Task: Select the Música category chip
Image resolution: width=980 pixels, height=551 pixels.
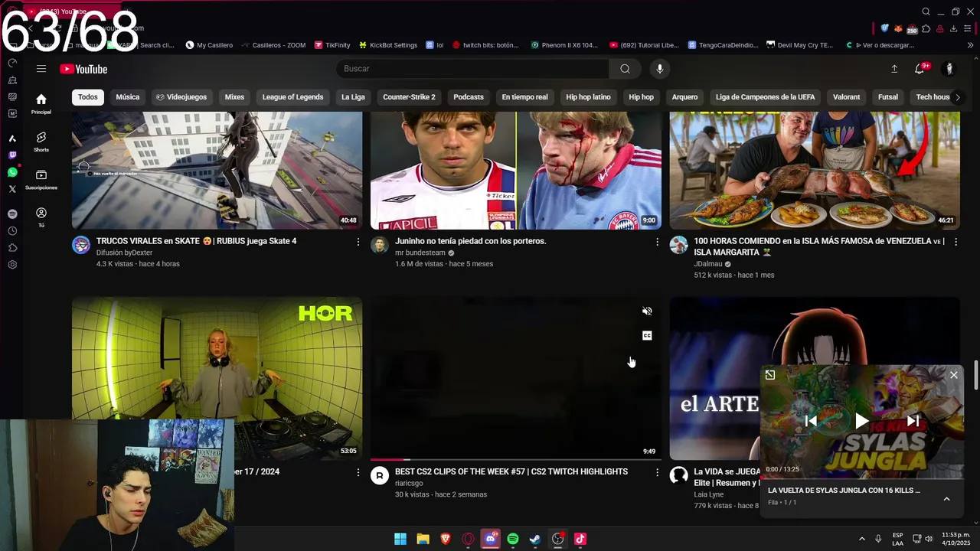Action: coord(127,97)
